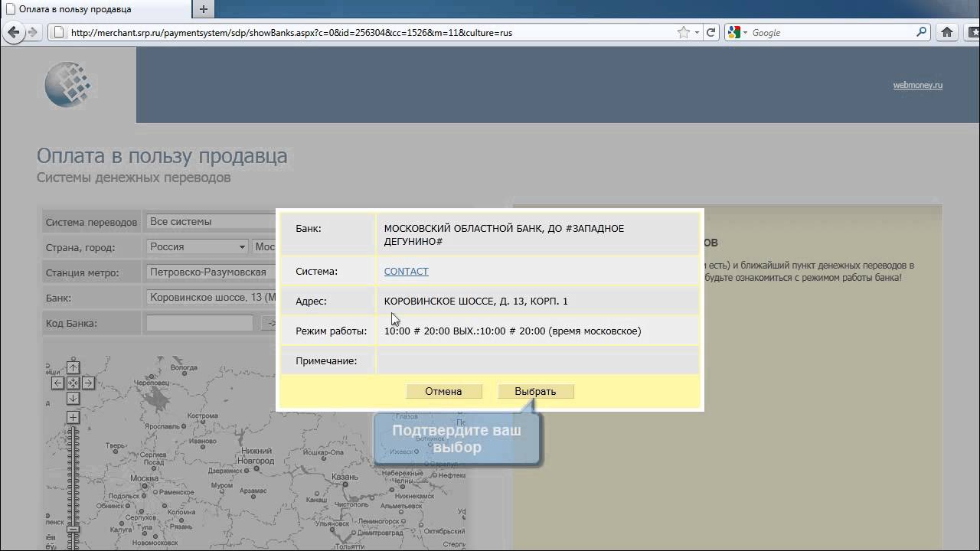Click the search magnifier icon

[922, 32]
